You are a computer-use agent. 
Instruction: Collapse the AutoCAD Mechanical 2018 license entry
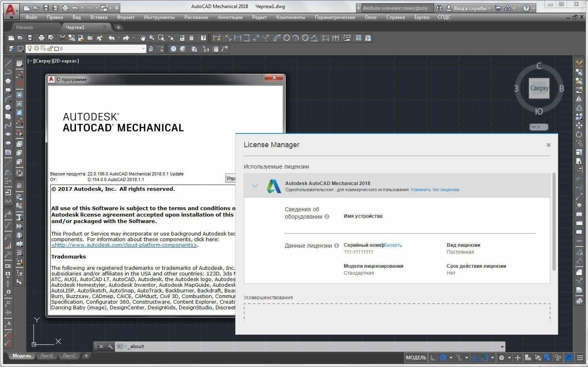pos(255,186)
